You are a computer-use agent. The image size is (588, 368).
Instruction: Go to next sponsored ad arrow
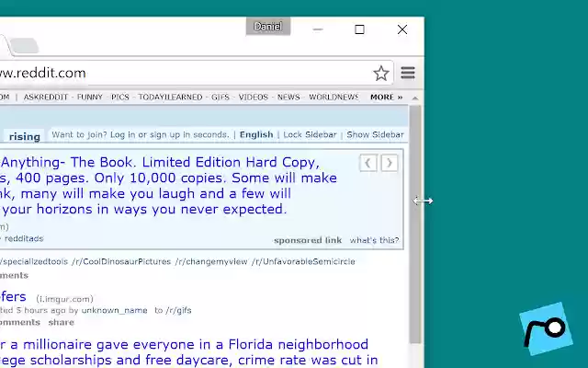(390, 163)
